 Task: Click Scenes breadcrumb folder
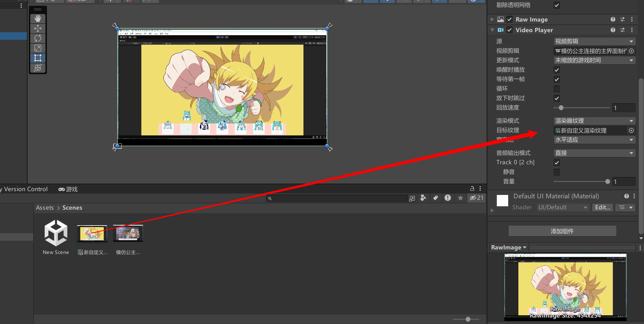click(72, 208)
